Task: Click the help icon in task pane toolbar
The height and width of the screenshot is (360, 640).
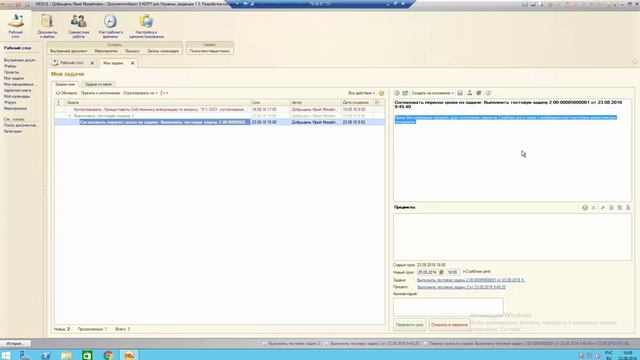Action: click(397, 93)
